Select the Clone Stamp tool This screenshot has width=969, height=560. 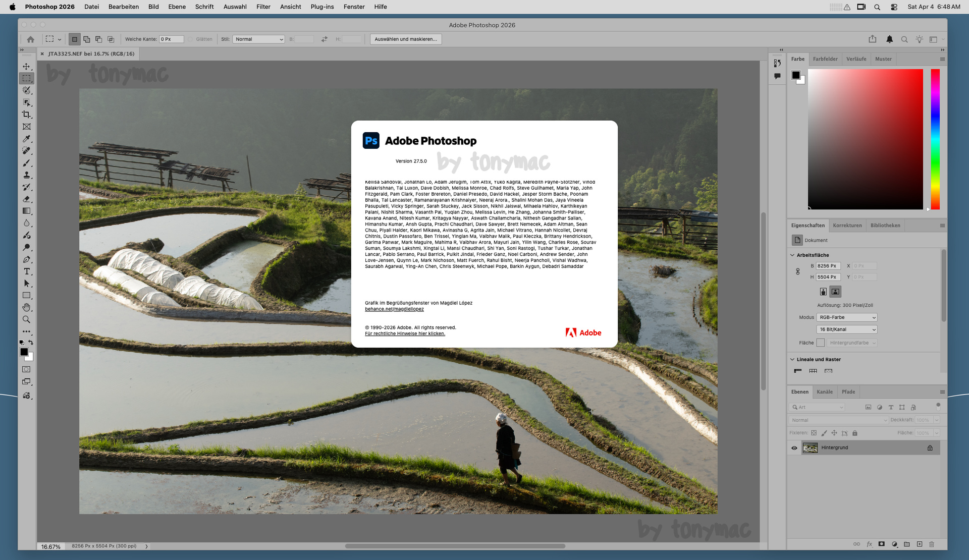(x=26, y=175)
